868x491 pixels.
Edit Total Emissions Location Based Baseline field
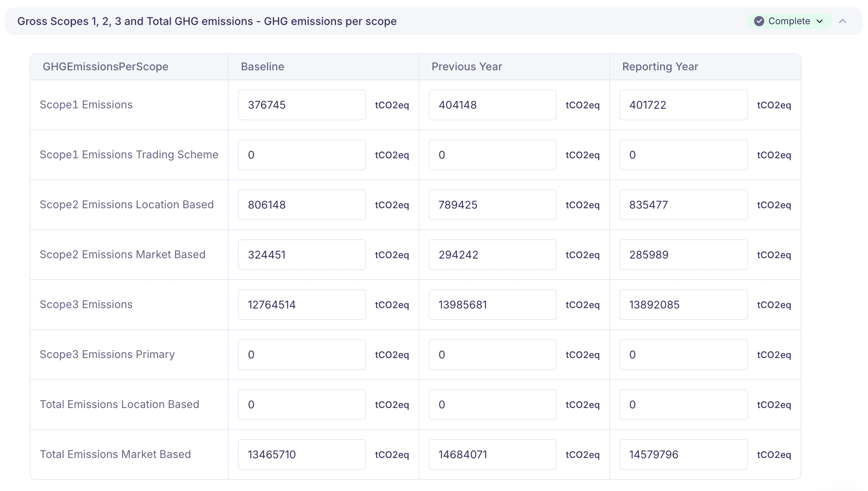(x=301, y=405)
